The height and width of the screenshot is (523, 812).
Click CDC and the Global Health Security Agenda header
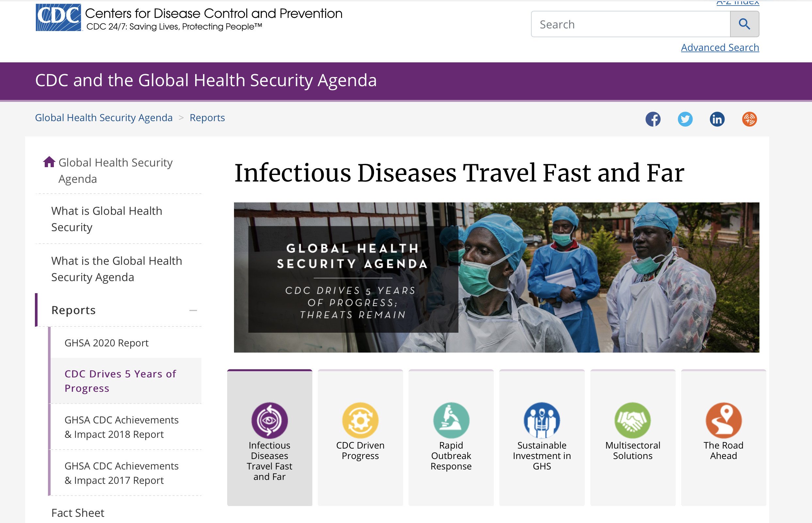click(206, 81)
